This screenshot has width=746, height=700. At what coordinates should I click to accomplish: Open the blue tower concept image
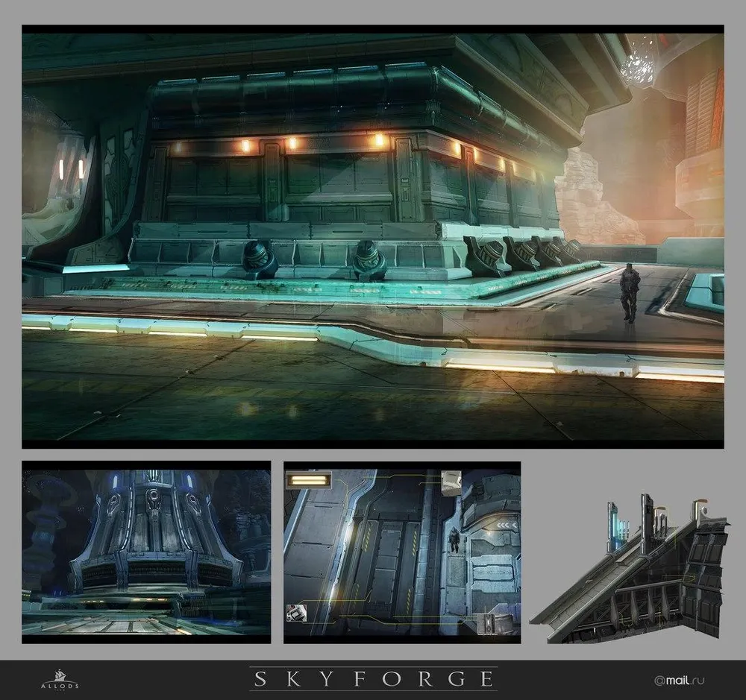tap(146, 552)
